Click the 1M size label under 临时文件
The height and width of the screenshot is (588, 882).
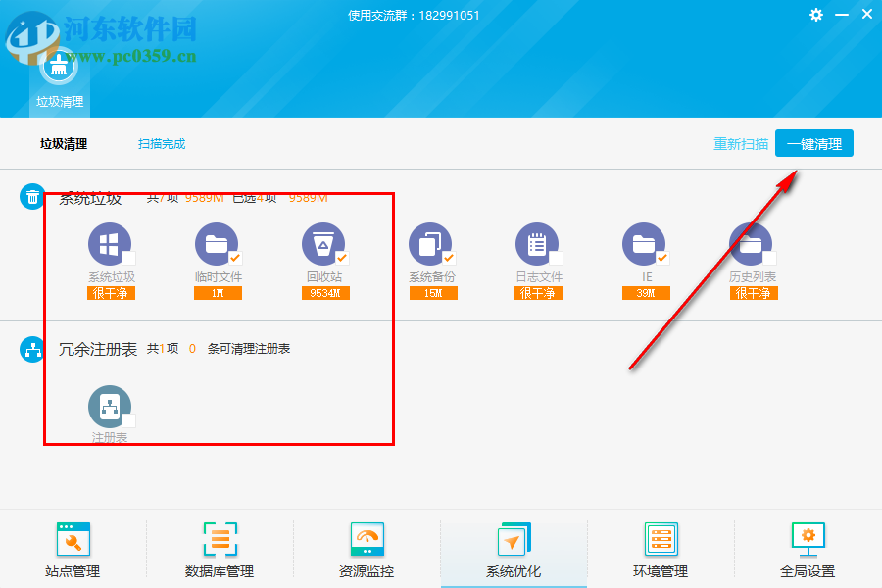[x=218, y=293]
